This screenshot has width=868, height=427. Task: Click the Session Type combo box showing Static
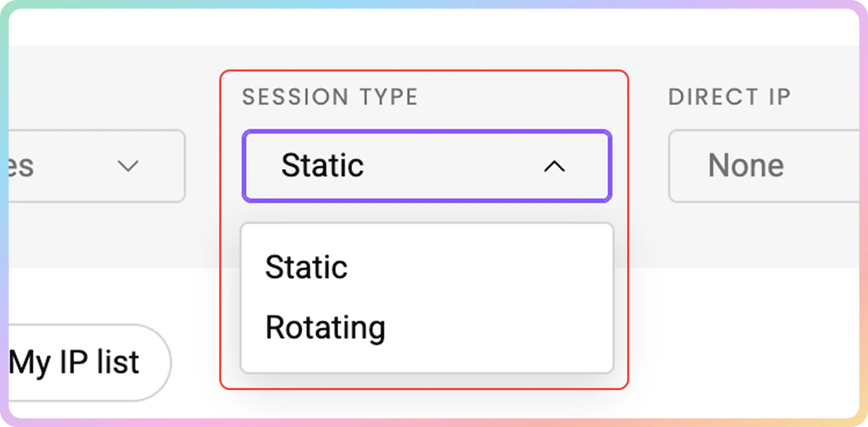[426, 166]
